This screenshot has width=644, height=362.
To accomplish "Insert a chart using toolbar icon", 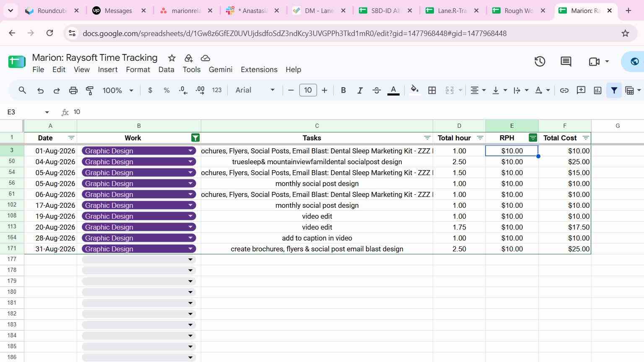I will pos(597,90).
